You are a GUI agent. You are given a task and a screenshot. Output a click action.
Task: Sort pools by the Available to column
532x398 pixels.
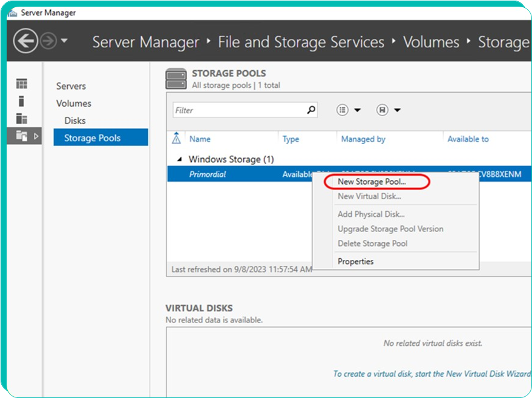[x=468, y=139]
